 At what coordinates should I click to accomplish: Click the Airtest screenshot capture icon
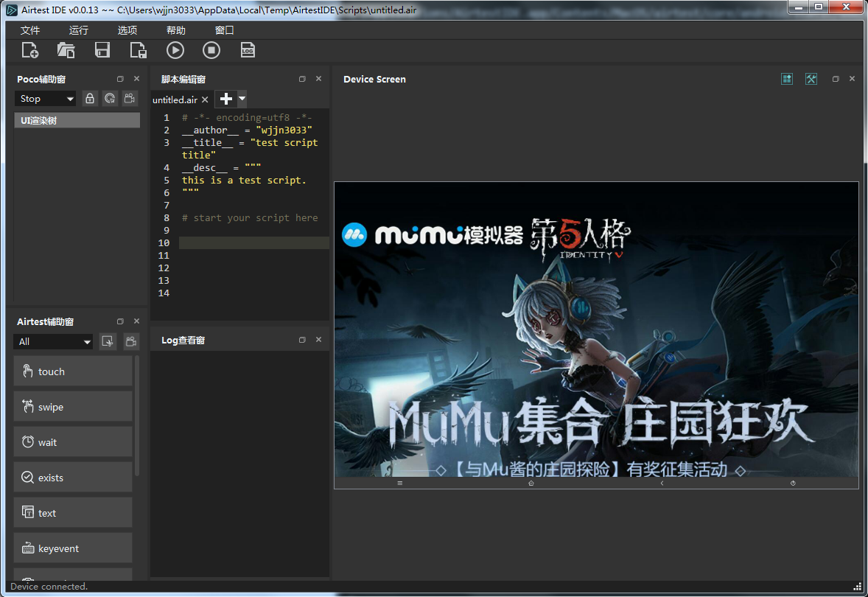pos(108,342)
